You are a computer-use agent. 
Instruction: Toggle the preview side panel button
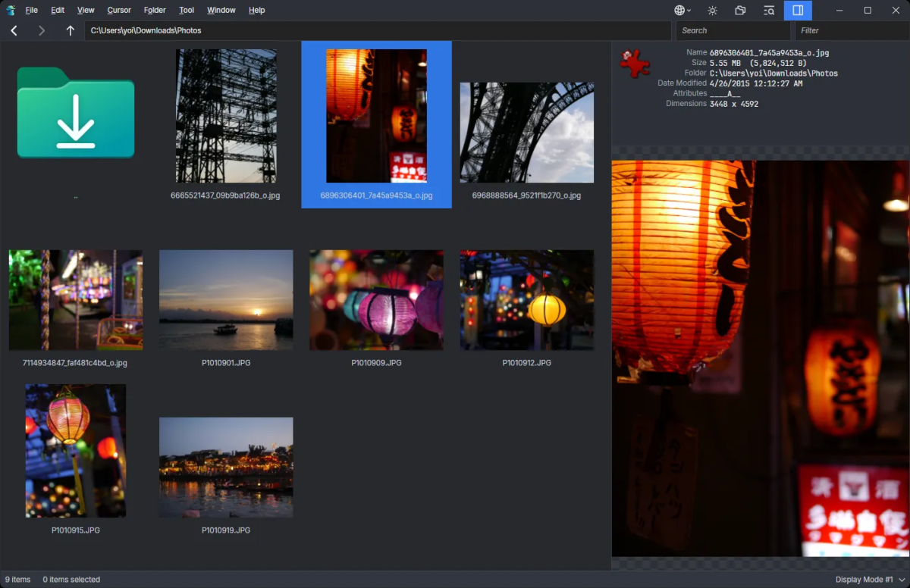point(798,10)
